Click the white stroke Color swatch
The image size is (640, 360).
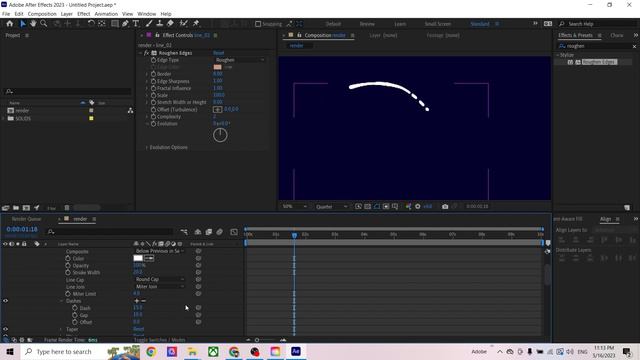(x=138, y=258)
